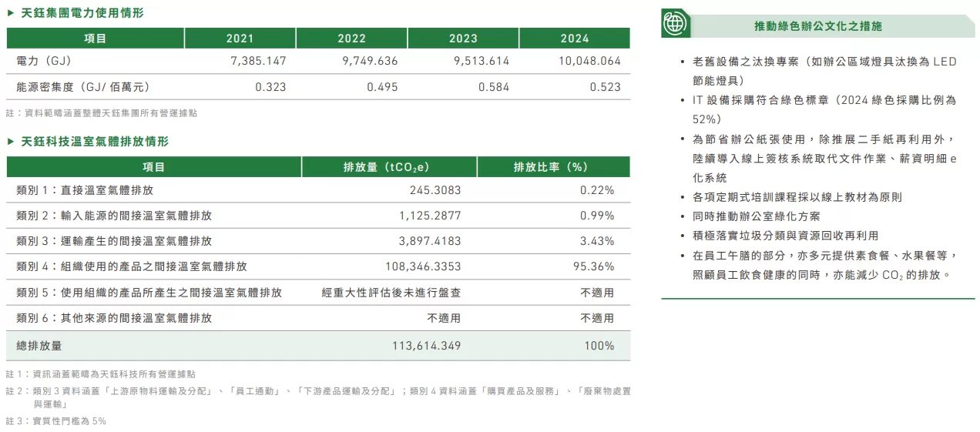Click the 類別 1 直接溫室氣體排放 row
Viewport: 980px width, 432px height.
click(x=90, y=190)
